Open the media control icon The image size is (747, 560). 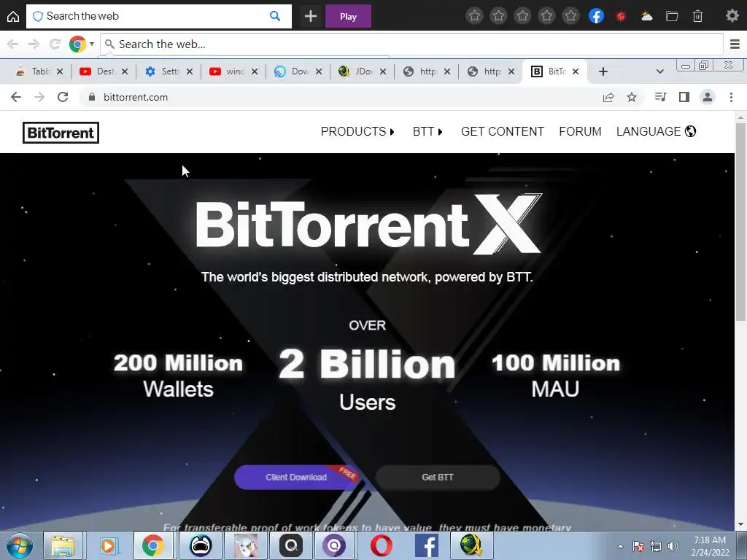click(x=660, y=97)
